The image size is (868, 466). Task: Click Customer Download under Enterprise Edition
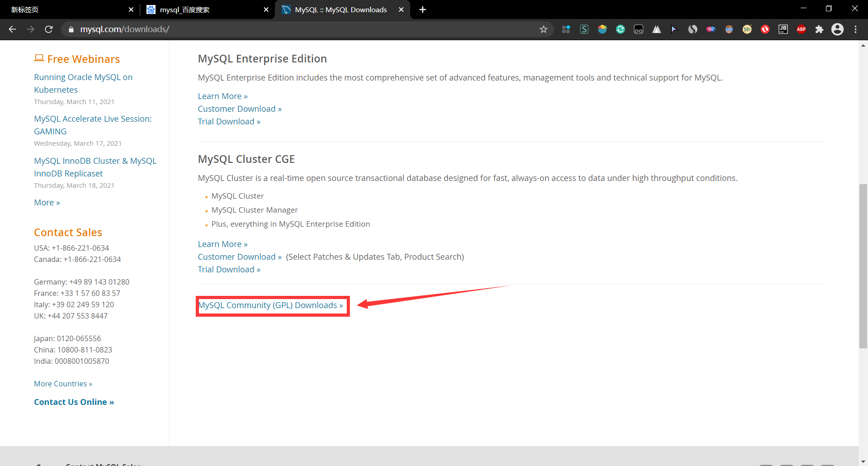pyautogui.click(x=240, y=109)
